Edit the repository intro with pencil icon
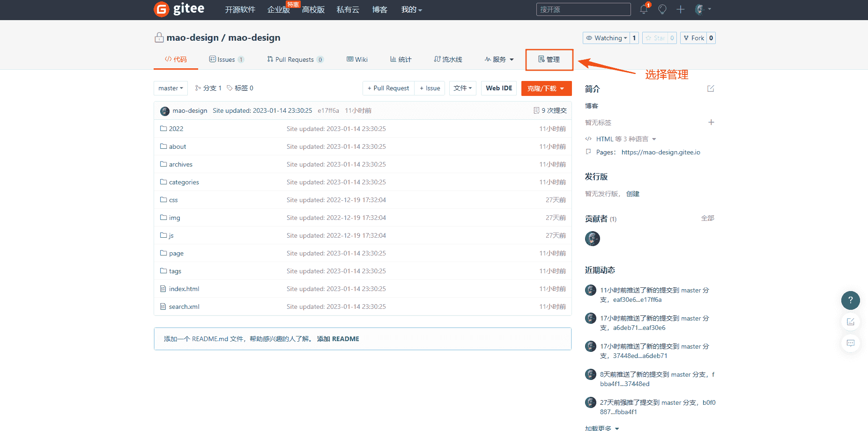 (711, 88)
